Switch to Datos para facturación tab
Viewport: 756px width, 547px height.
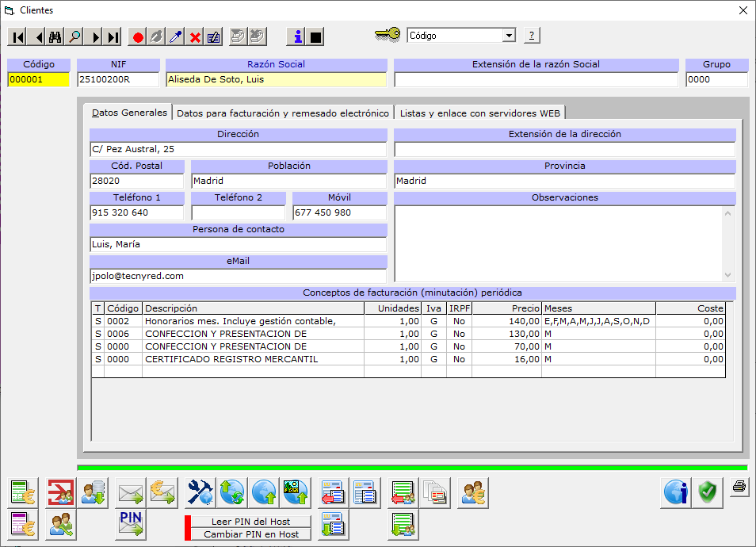(x=283, y=113)
